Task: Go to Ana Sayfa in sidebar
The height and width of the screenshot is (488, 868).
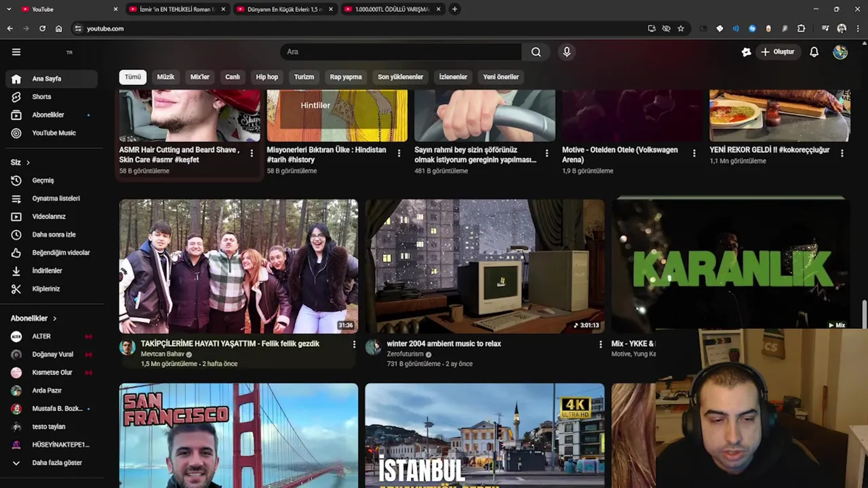Action: click(52, 79)
